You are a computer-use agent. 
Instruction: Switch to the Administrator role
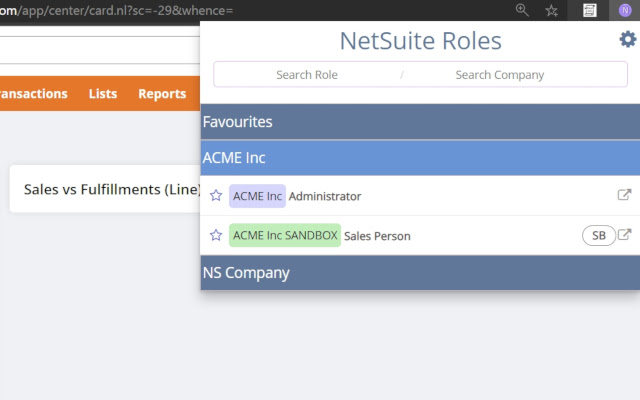click(325, 196)
